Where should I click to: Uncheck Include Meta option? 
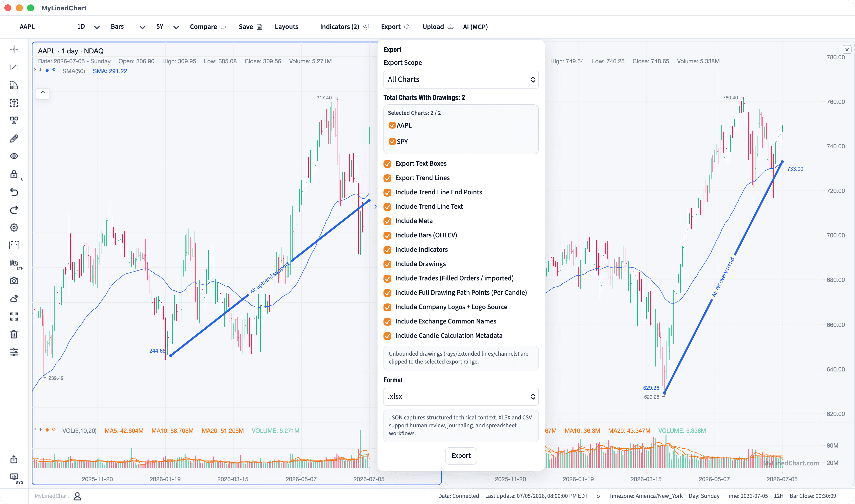click(x=387, y=221)
